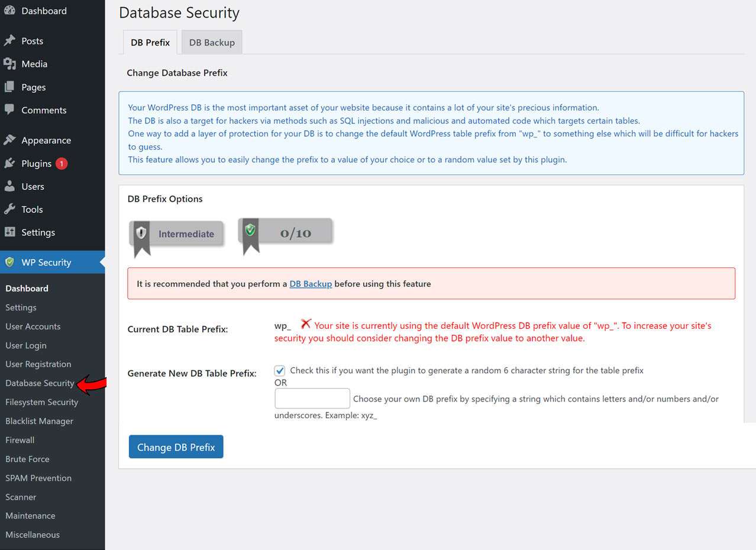The width and height of the screenshot is (756, 550).
Task: Click the Database Security page heading
Action: (x=179, y=12)
